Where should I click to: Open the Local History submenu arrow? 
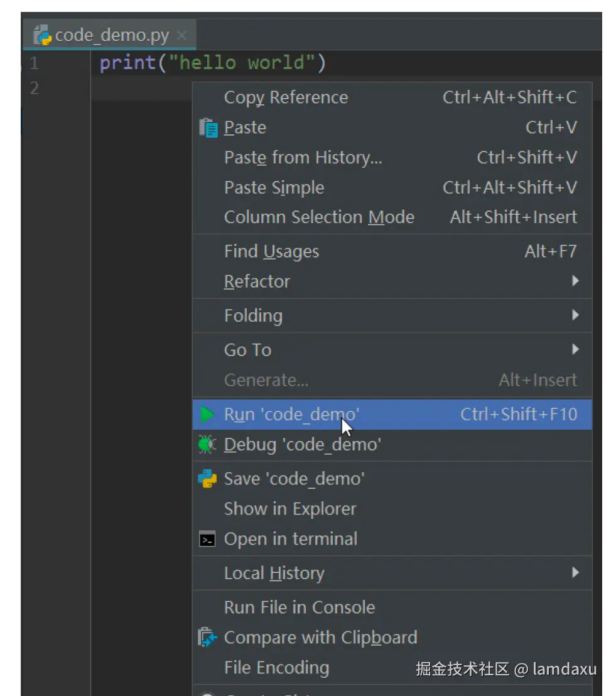coord(575,572)
